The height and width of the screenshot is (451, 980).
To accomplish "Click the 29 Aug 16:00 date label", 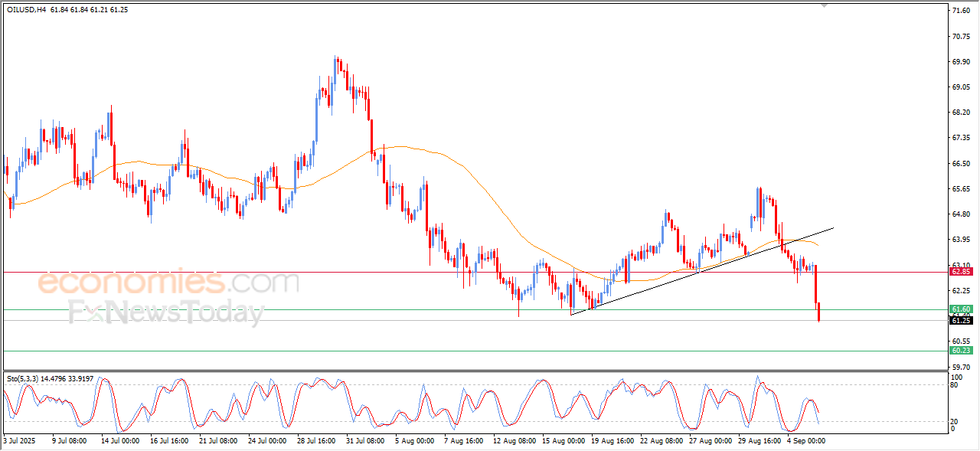I will [x=759, y=441].
